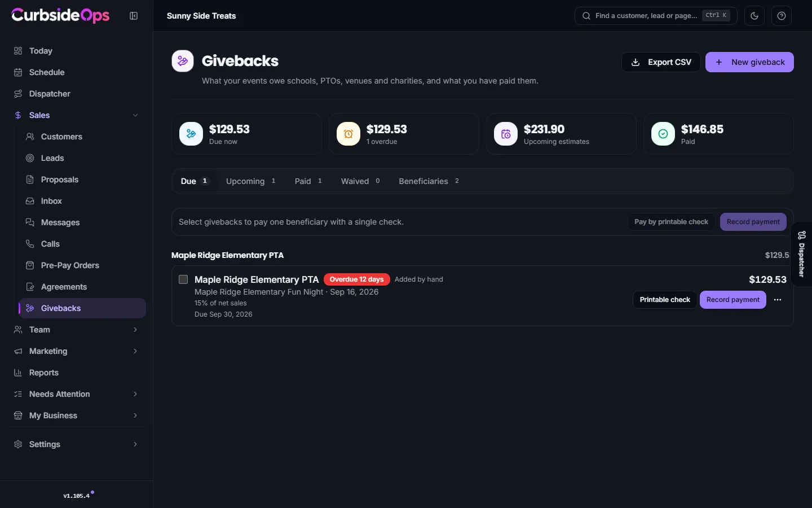Collapse the sidebar with the panel icon
This screenshot has height=508, width=812.
click(x=134, y=16)
